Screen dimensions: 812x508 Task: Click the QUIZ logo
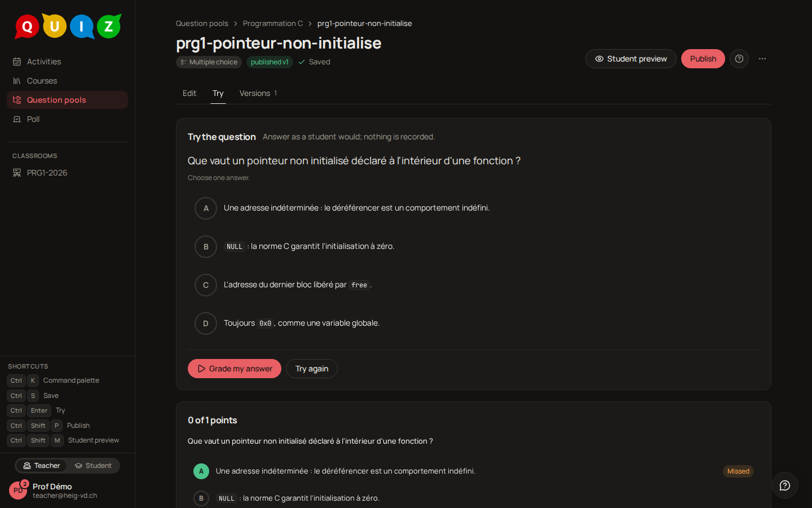tap(68, 26)
